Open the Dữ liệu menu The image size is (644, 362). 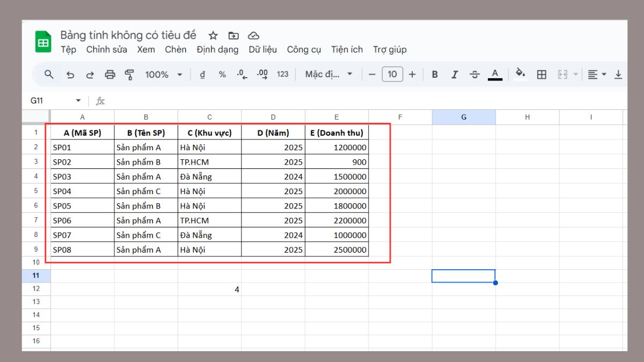tap(262, 49)
